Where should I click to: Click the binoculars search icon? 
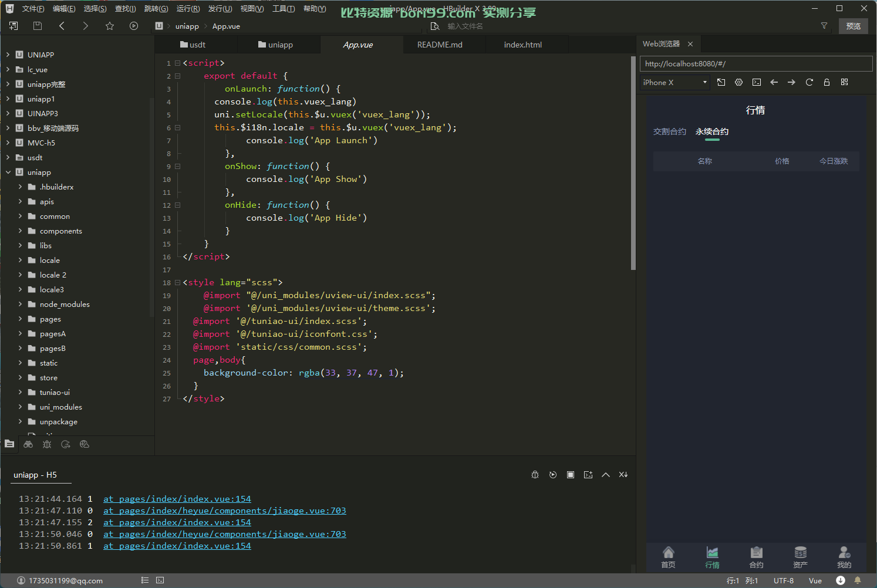tap(28, 444)
